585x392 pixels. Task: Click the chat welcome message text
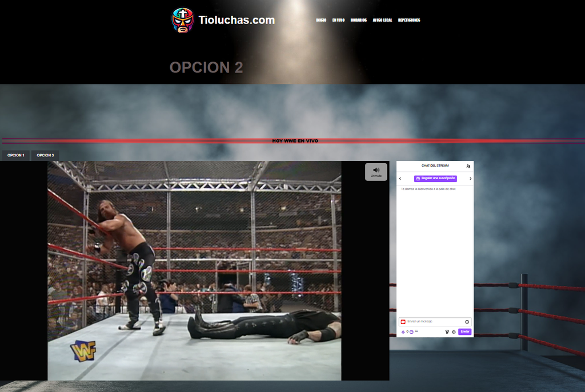pos(428,189)
